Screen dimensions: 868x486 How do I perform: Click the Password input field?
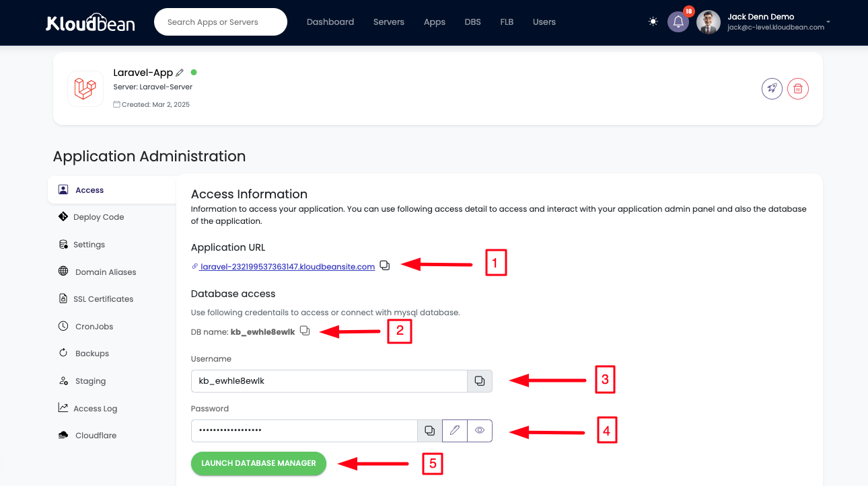point(304,431)
